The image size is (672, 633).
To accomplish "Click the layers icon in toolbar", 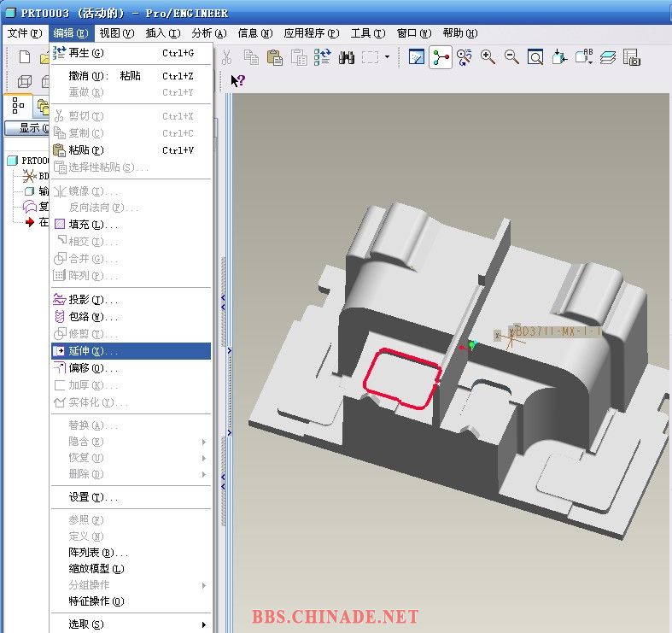I will 608,57.
